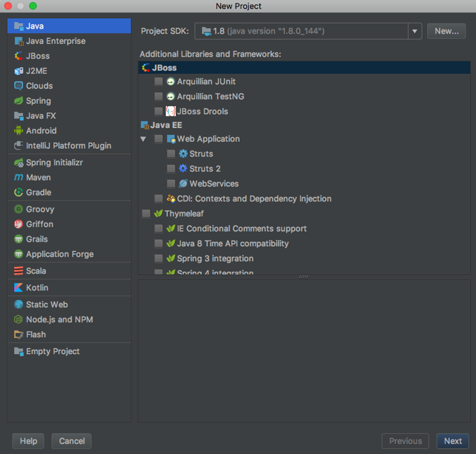476x454 pixels.
Task: Tick the Struts 2 checkbox
Action: coord(171,168)
